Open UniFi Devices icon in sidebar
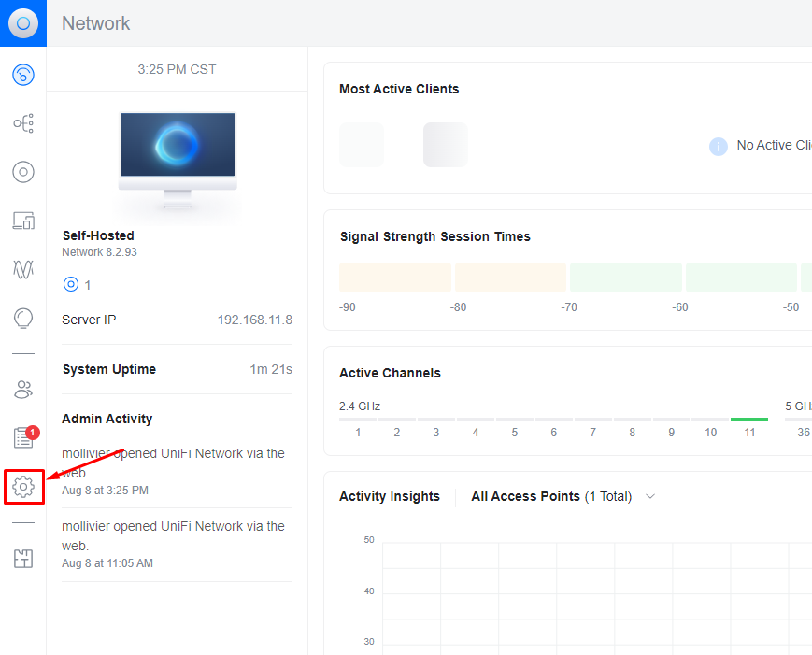 pos(23,172)
